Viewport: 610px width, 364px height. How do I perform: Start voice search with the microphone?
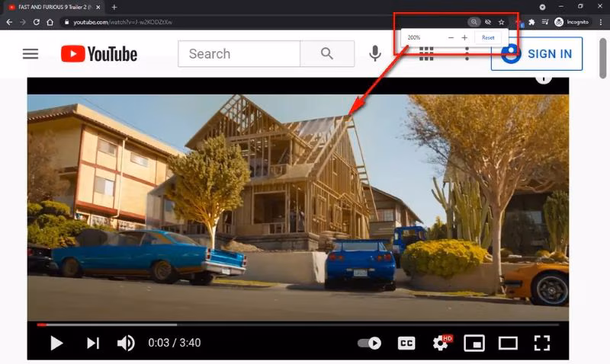click(x=375, y=53)
